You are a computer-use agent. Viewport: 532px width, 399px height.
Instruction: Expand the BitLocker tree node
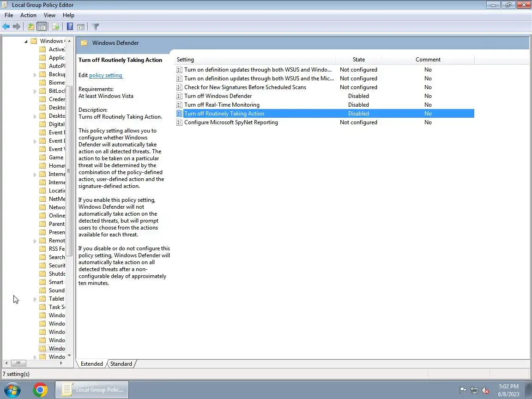coord(35,91)
